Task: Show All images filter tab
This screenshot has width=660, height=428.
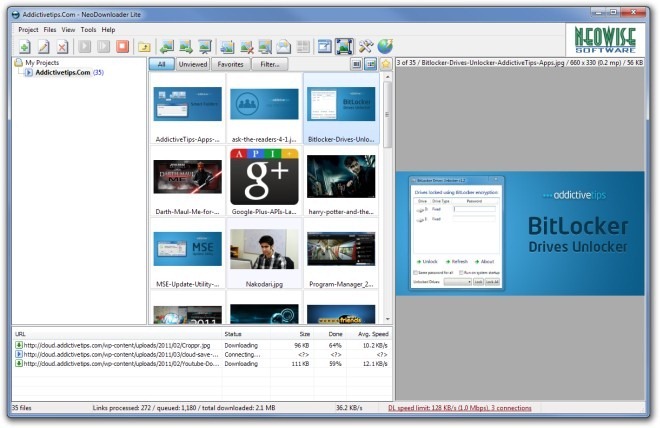Action: coord(162,64)
